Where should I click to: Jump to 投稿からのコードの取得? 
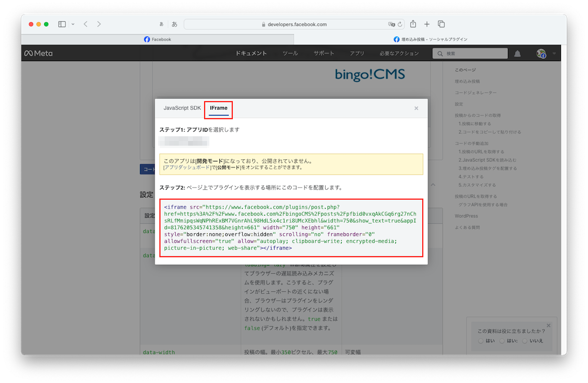coord(477,115)
